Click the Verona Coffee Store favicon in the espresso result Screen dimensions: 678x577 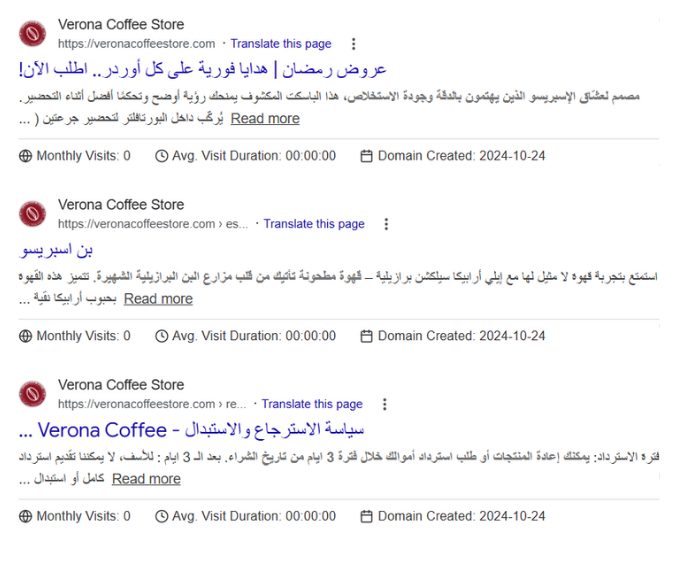tap(32, 214)
